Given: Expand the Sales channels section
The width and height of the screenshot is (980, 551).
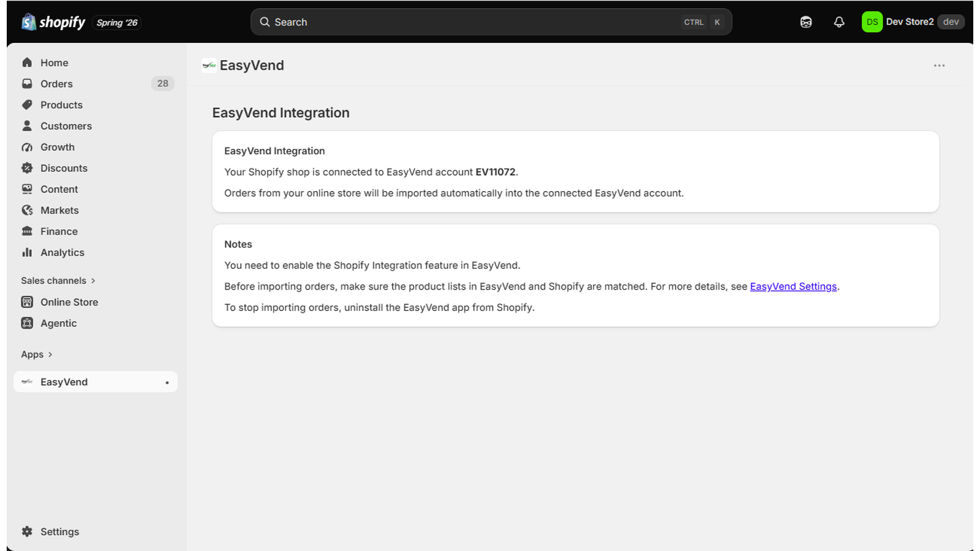Looking at the screenshot, I should pyautogui.click(x=58, y=280).
